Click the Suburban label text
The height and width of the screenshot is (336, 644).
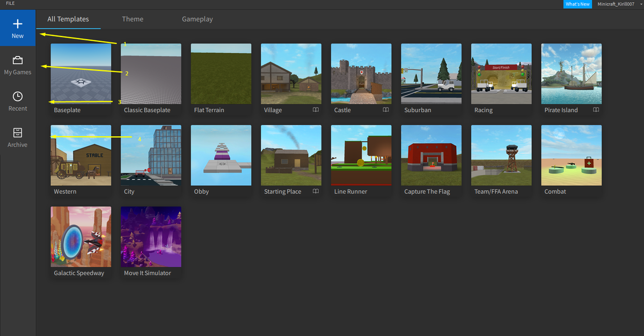pos(418,110)
